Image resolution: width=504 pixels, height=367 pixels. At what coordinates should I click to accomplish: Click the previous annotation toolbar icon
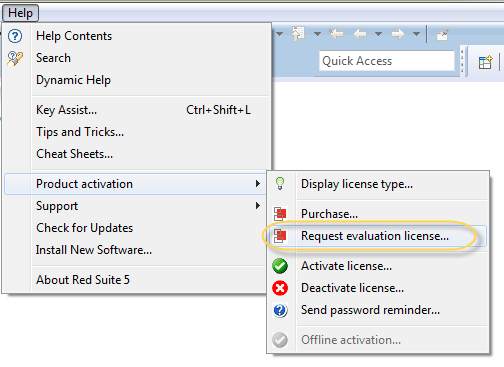point(298,34)
